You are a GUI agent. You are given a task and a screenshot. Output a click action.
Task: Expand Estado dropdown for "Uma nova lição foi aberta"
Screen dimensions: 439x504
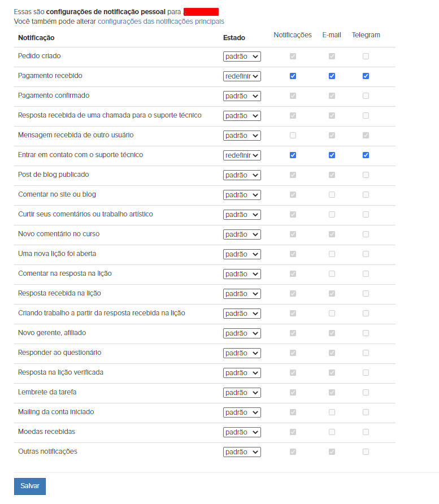[x=242, y=254]
